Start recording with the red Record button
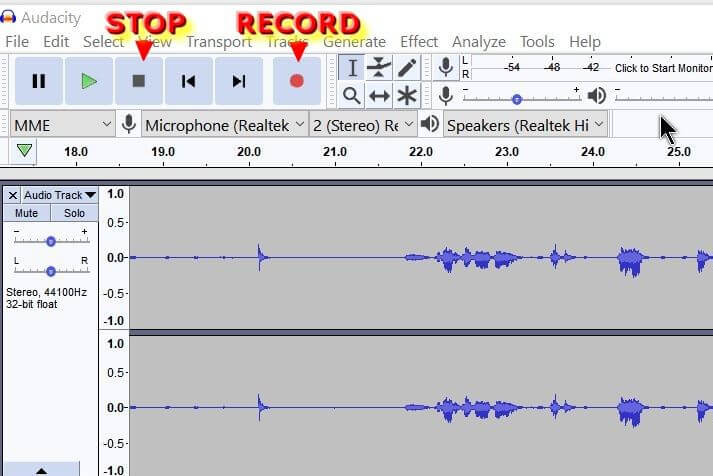This screenshot has height=476, width=713. pos(297,81)
